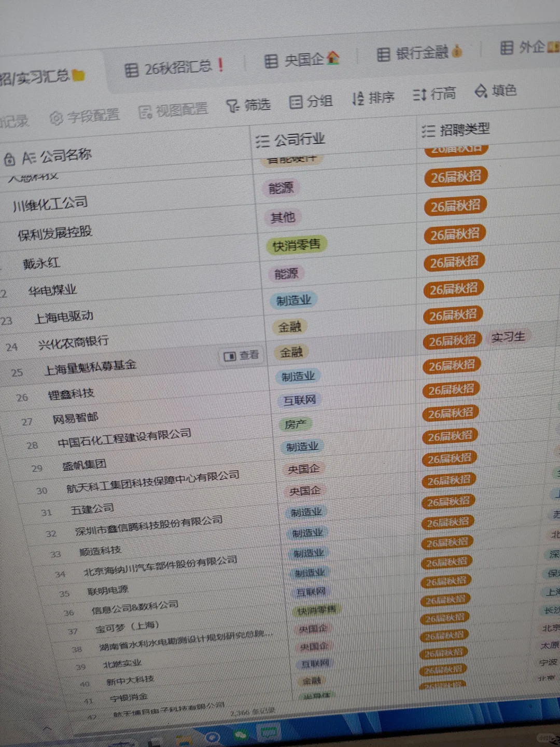Select the 保利发展控股 cell

click(x=55, y=233)
